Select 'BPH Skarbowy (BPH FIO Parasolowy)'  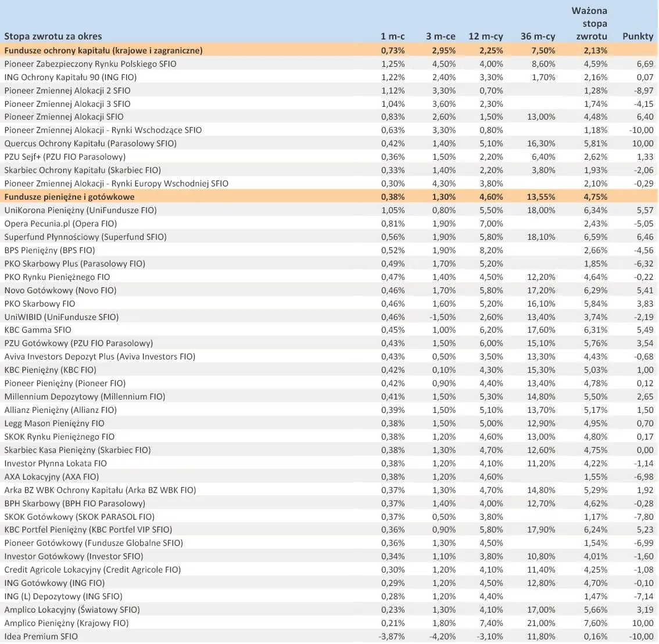(75, 503)
